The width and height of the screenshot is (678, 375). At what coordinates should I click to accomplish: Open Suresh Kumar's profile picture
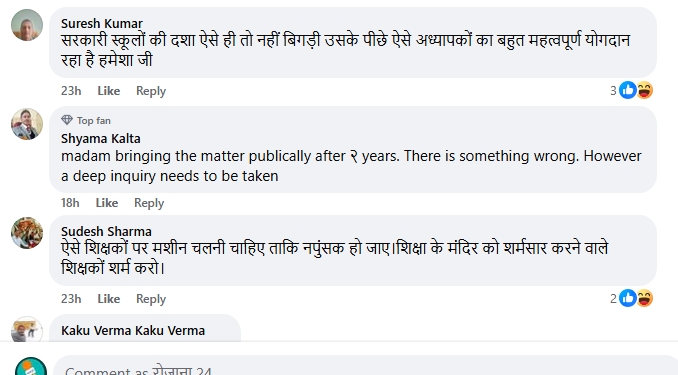[x=27, y=25]
